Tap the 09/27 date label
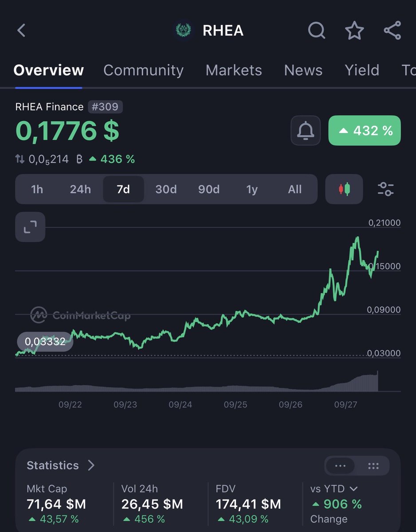 (345, 405)
